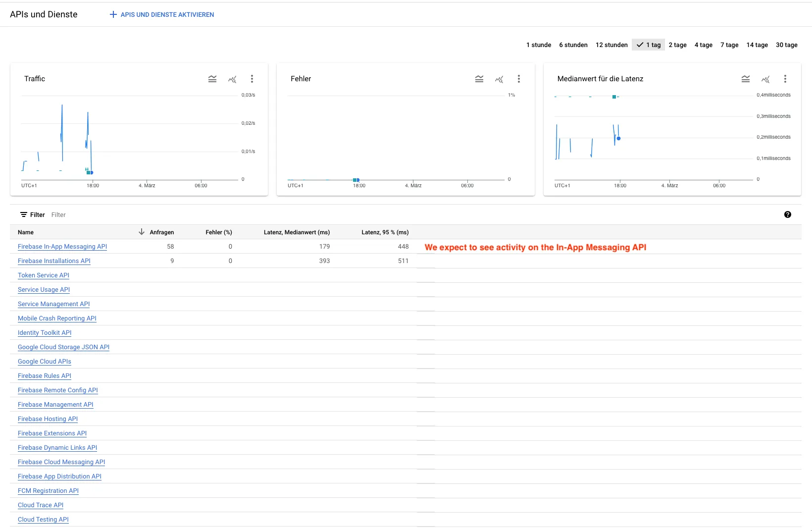Click the 448 latency 95% value
812x531 pixels.
tap(404, 246)
